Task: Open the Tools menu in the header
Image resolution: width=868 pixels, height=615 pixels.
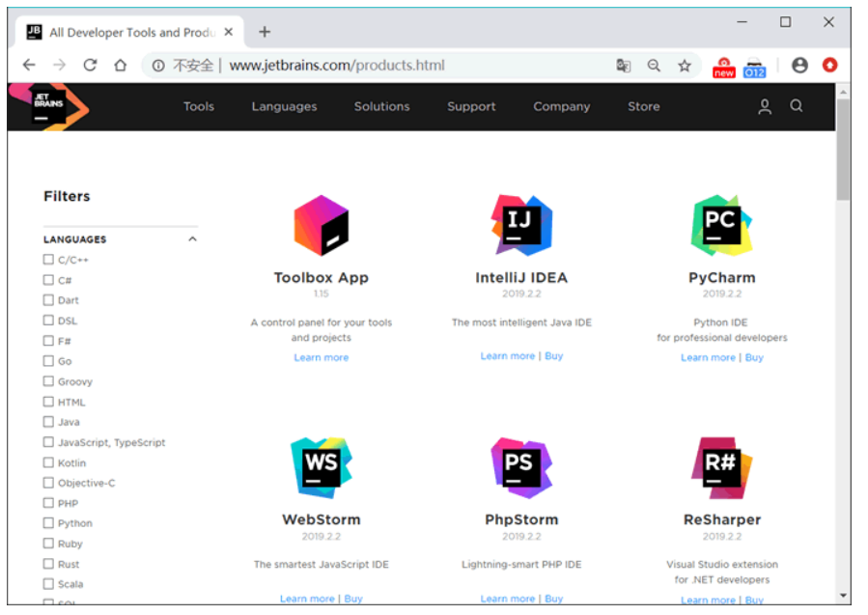Action: pyautogui.click(x=199, y=106)
